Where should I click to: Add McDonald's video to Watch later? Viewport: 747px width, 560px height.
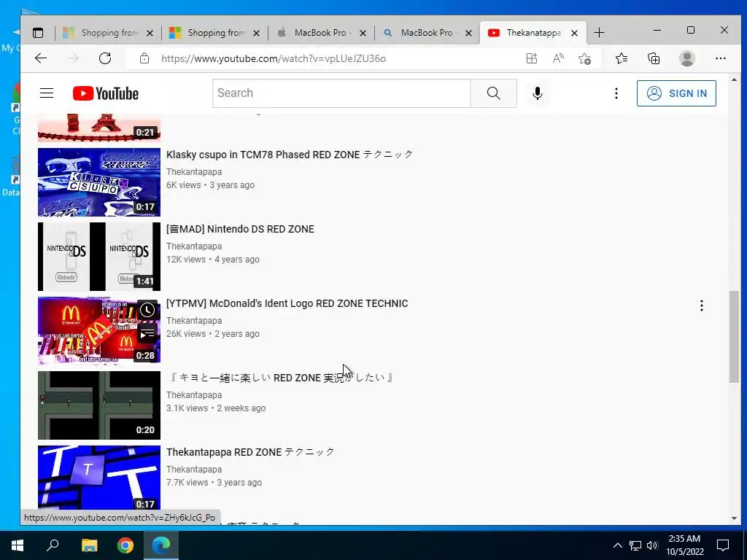(147, 310)
